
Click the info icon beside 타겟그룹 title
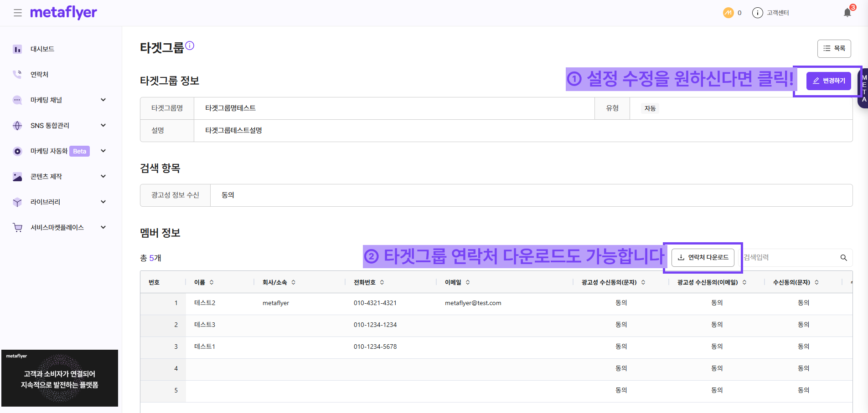click(x=190, y=46)
